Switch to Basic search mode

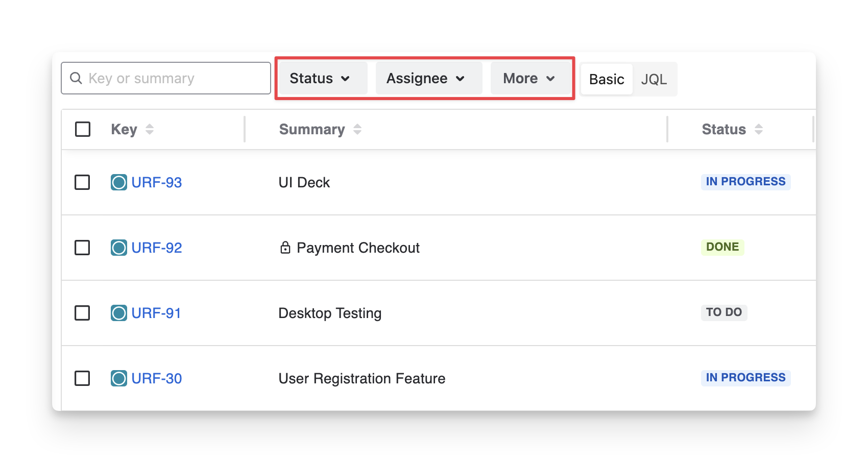coord(607,79)
